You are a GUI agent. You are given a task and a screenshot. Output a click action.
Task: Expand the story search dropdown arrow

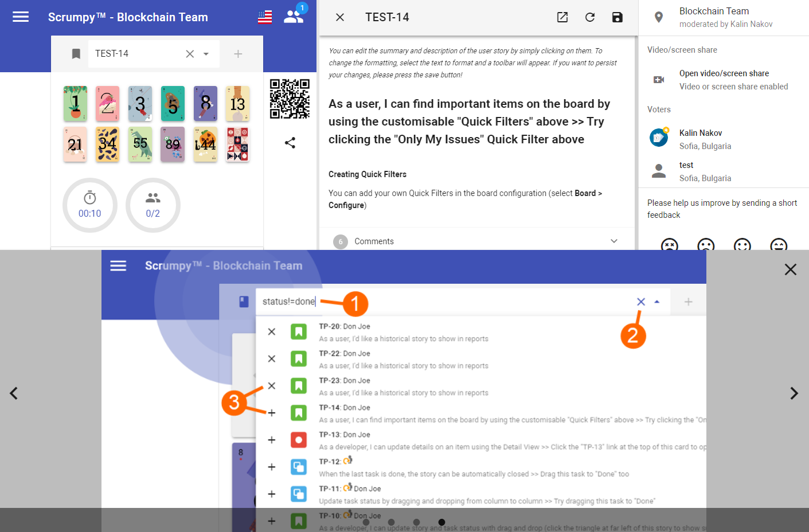206,54
